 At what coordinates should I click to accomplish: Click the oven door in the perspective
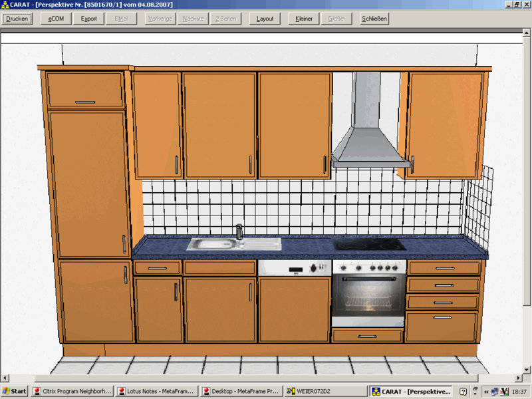pos(368,297)
